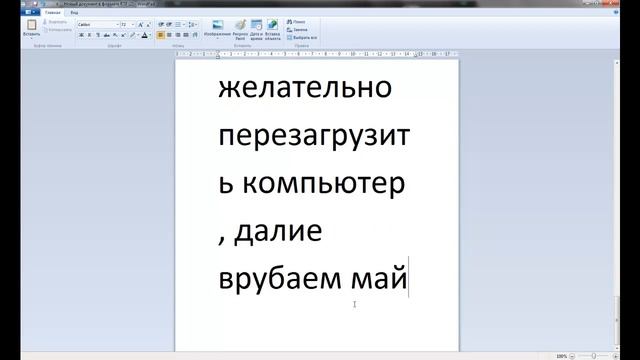Expand the bullet list style dropdown
Screen dimensions: 640x360
pyautogui.click(x=184, y=25)
